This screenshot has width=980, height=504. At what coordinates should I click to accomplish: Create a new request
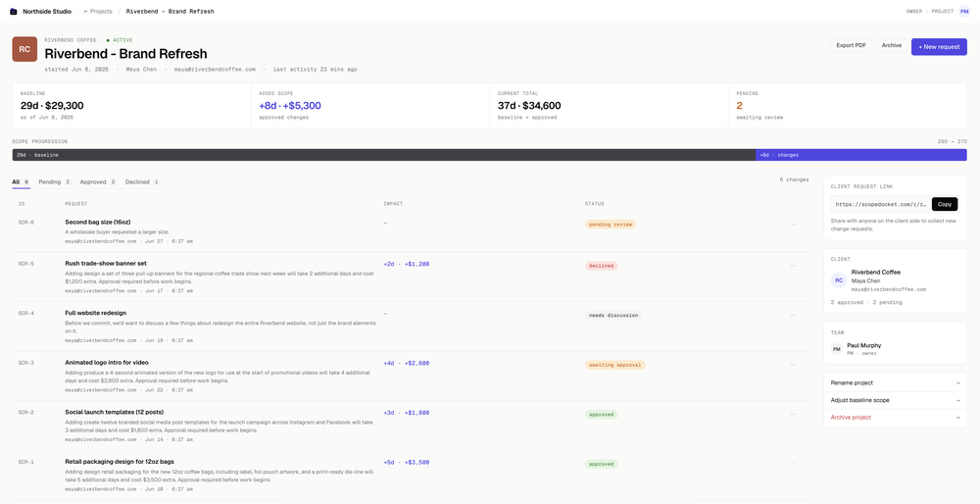click(x=939, y=47)
